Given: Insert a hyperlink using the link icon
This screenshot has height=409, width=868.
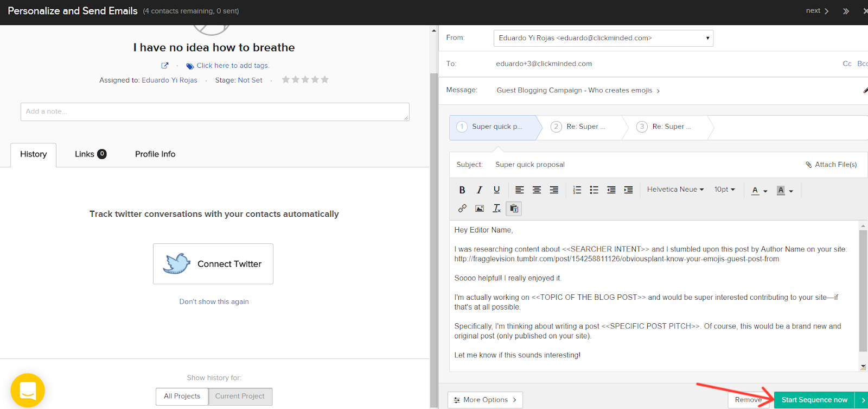Looking at the screenshot, I should (462, 209).
